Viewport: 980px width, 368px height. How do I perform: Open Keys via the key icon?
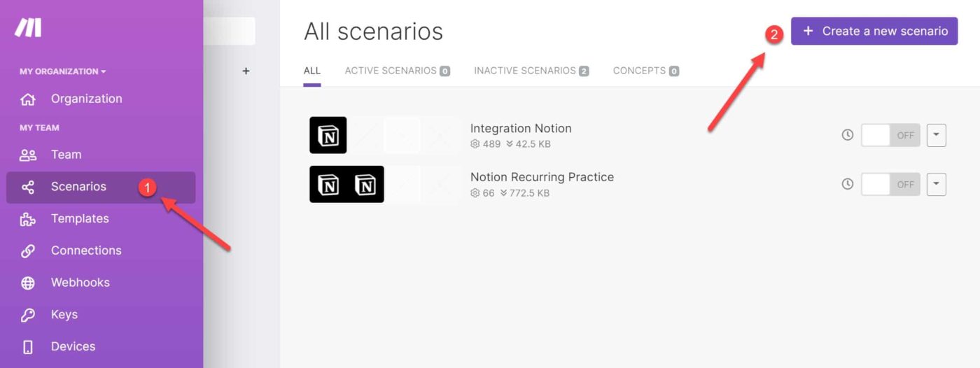(28, 316)
